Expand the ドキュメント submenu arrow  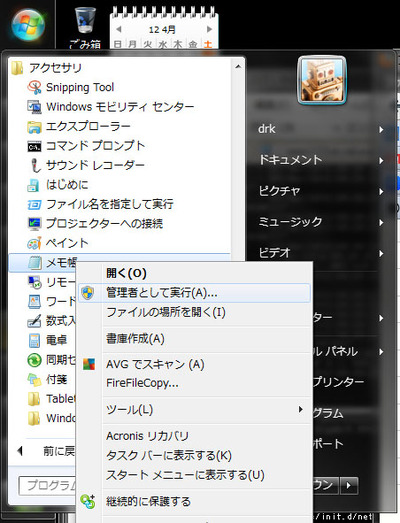[381, 160]
